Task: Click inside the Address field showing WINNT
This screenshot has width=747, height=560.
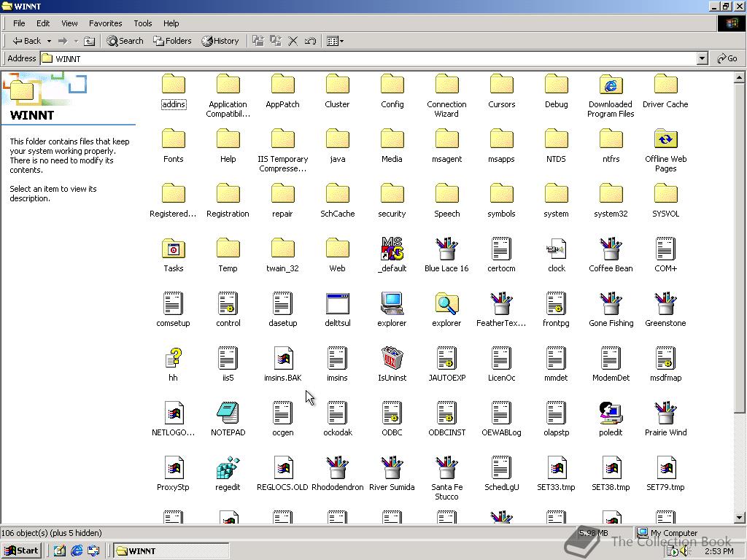Action: [x=368, y=58]
